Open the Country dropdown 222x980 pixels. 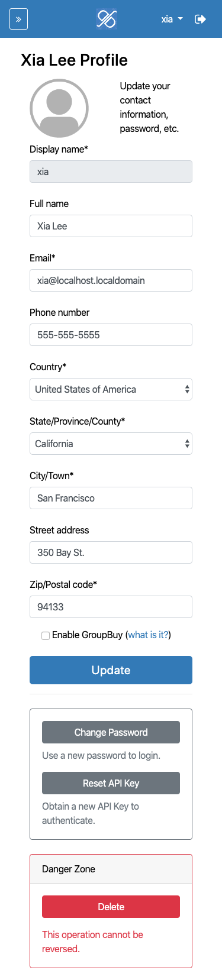coord(111,389)
